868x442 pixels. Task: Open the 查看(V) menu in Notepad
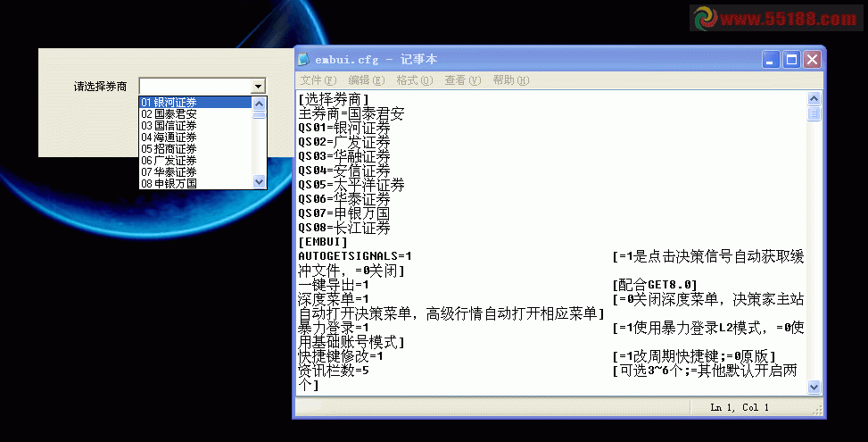tap(463, 80)
